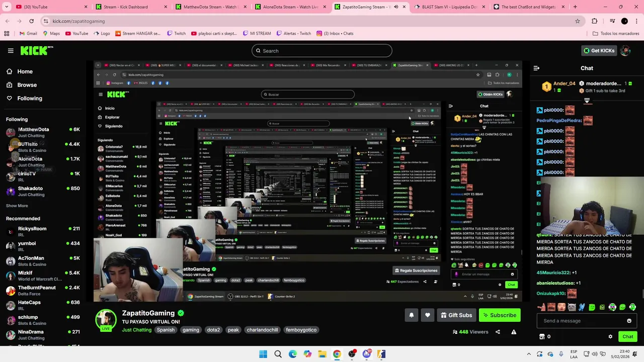The height and width of the screenshot is (362, 644).
Task: Switch to the BLAST Slam VI Liquipedia tab
Action: 449,7
